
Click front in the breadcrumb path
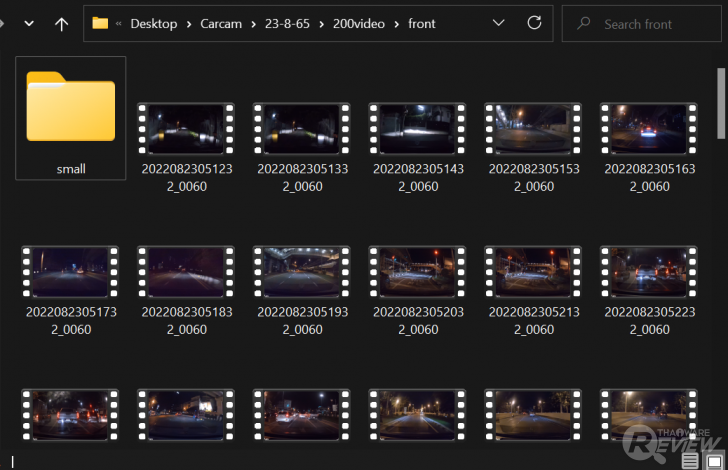point(422,24)
